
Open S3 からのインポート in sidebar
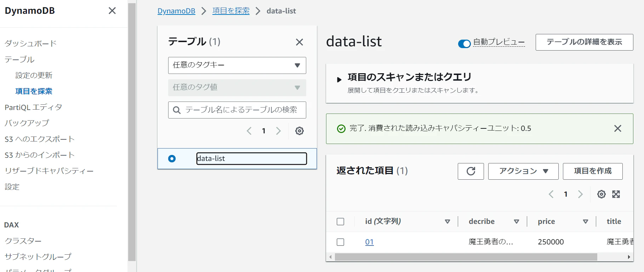coord(40,155)
